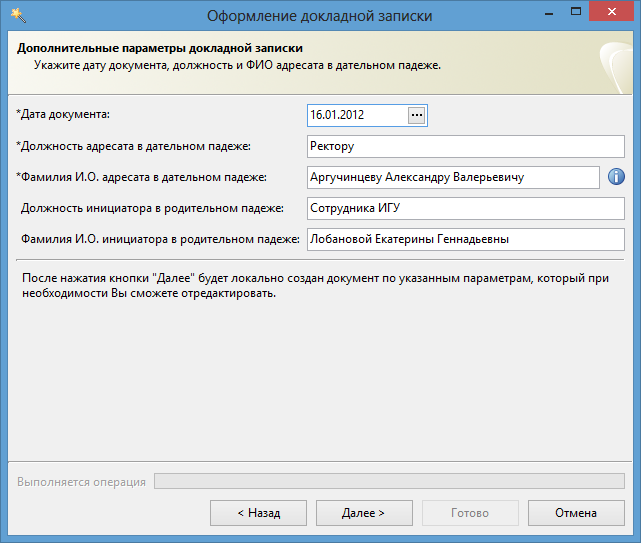Open the date picker with the ellipsis button
Screen dimensions: 641x543
(417, 115)
